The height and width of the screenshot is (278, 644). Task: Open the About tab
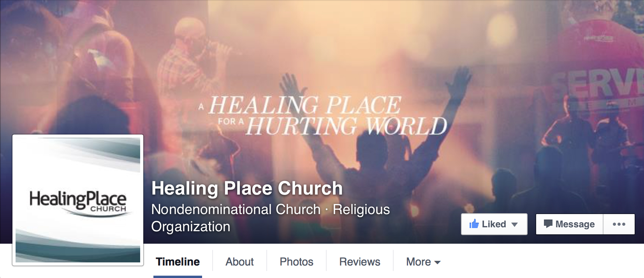coord(239,262)
